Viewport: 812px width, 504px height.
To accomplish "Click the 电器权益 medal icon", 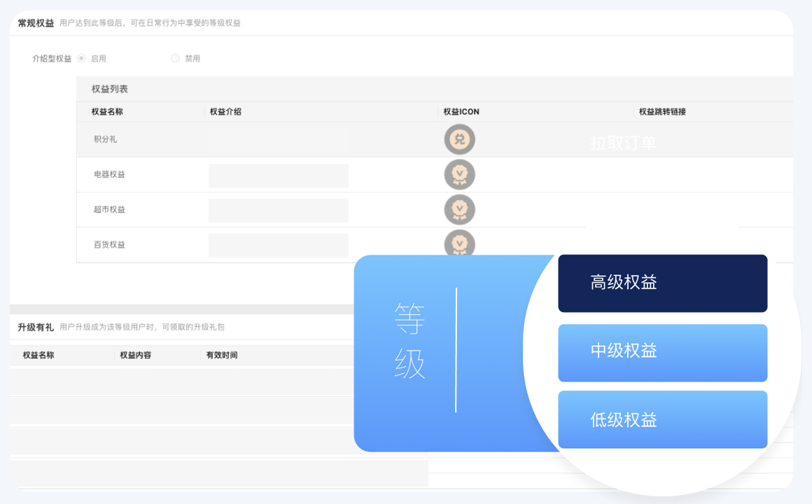I will coord(459,174).
